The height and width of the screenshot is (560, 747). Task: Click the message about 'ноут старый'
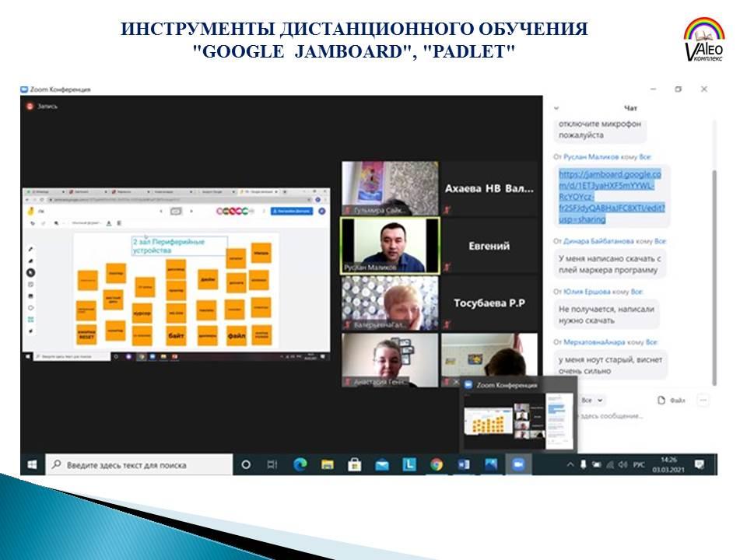pos(610,366)
